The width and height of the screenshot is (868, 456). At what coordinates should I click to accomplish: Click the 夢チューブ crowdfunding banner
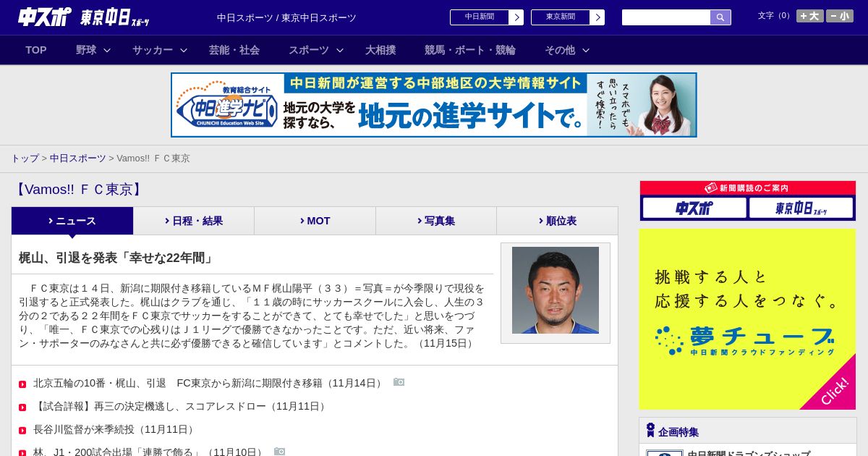pyautogui.click(x=747, y=319)
